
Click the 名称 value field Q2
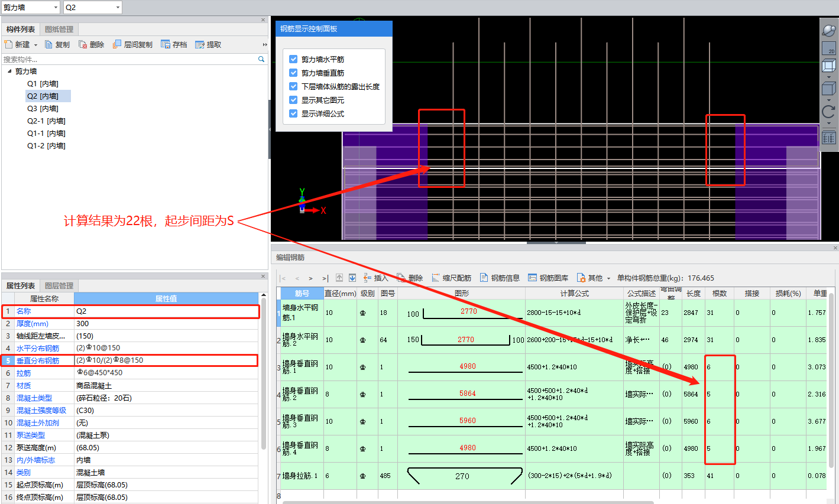tap(167, 311)
